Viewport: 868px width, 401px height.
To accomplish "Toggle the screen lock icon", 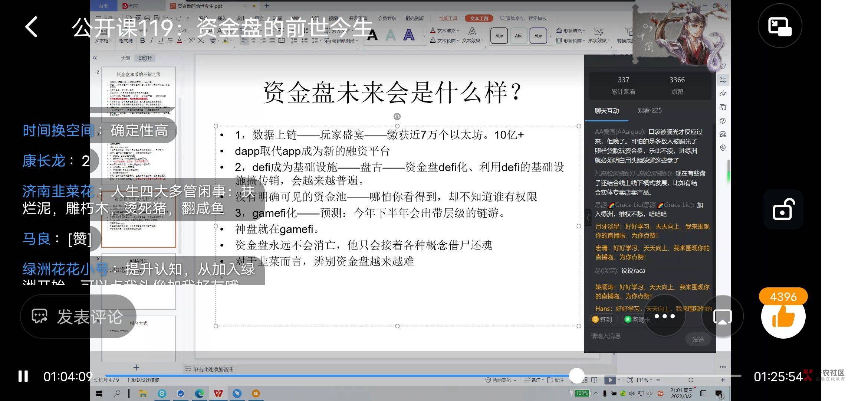I will [783, 210].
